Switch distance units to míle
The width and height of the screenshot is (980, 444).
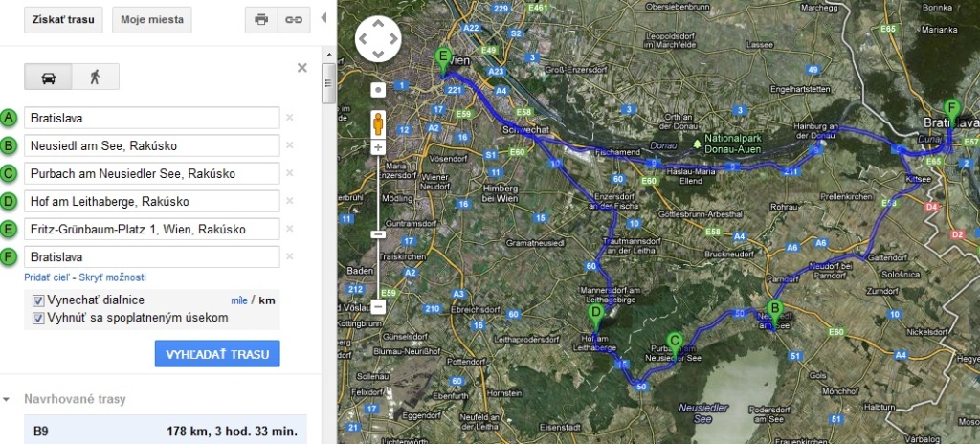[x=239, y=300]
